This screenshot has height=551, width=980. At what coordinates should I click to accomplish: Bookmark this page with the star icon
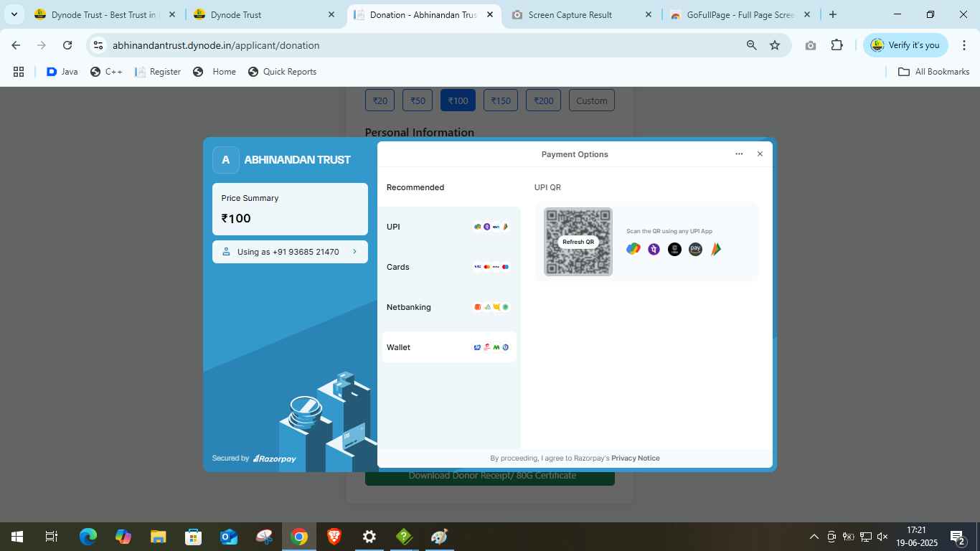(x=775, y=45)
